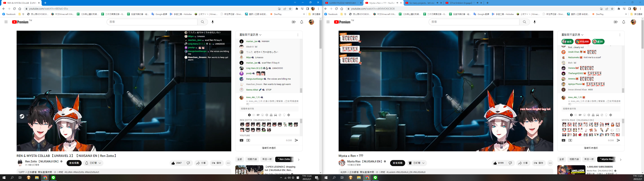The height and width of the screenshot is (181, 644).
Task: Show hidden system tray icons
Action: coord(281,178)
